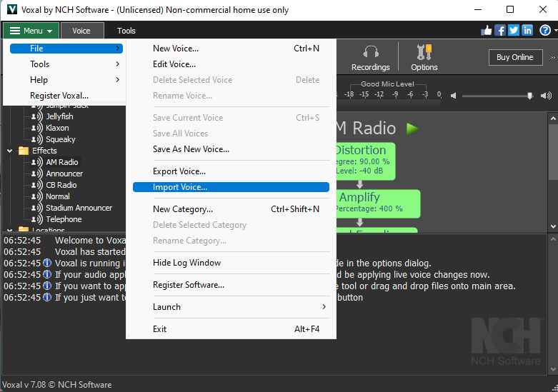
Task: Click the Jellyfish voice icon
Action: (36, 116)
